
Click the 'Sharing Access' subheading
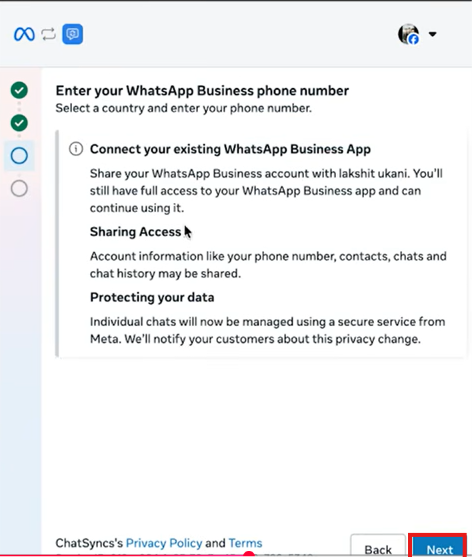(135, 232)
